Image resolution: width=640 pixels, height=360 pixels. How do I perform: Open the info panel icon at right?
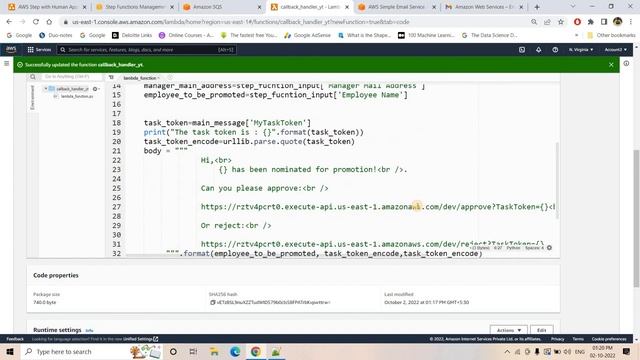point(626,63)
